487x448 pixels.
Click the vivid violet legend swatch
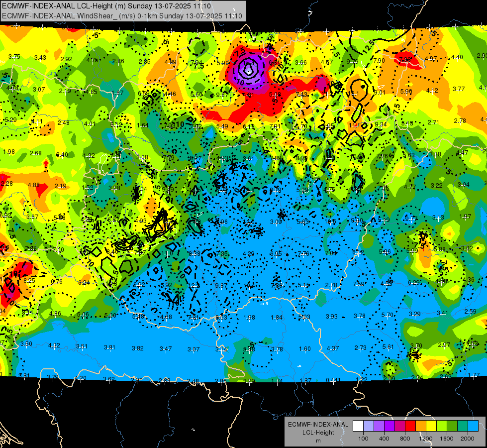pyautogui.click(x=390, y=426)
